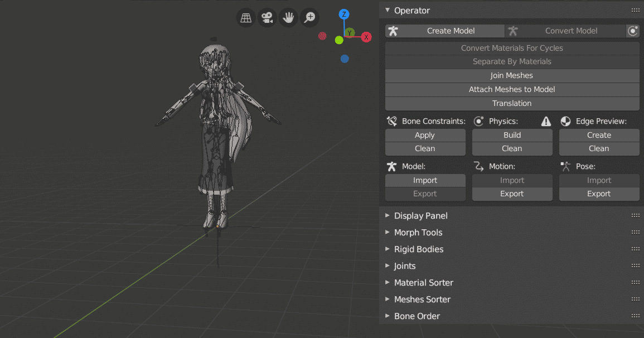The width and height of the screenshot is (644, 338).
Task: Import a model
Action: 425,180
